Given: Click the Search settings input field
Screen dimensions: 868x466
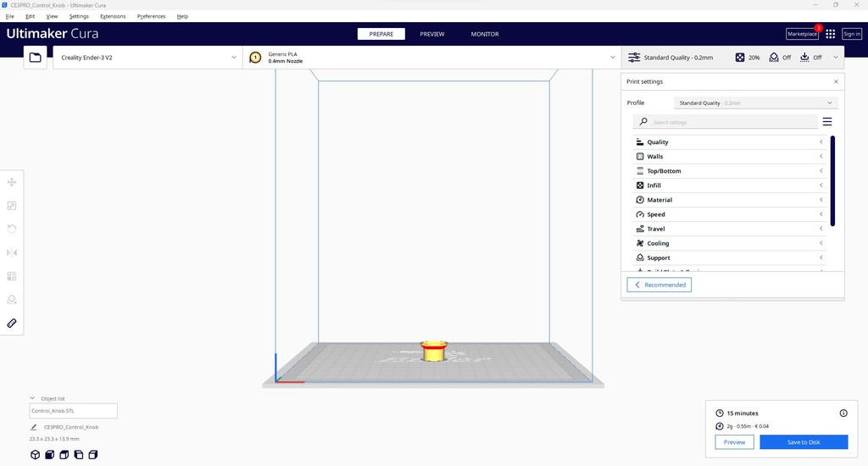Looking at the screenshot, I should pos(726,122).
